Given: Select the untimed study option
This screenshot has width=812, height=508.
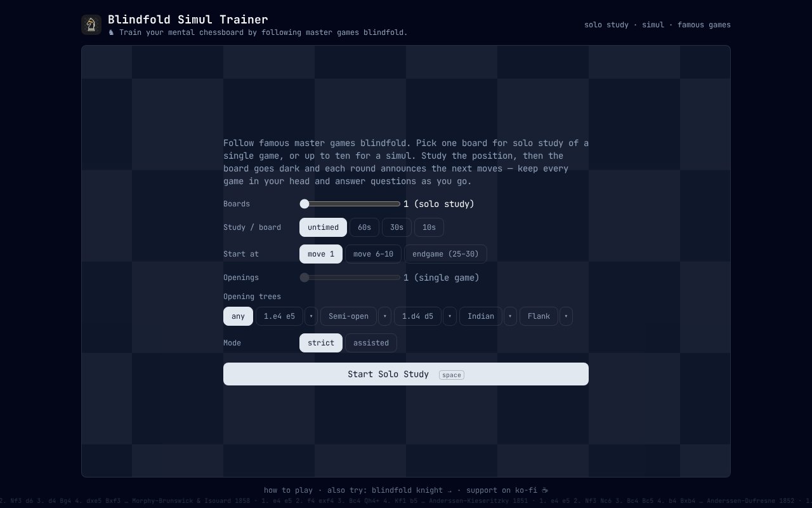Looking at the screenshot, I should (323, 227).
